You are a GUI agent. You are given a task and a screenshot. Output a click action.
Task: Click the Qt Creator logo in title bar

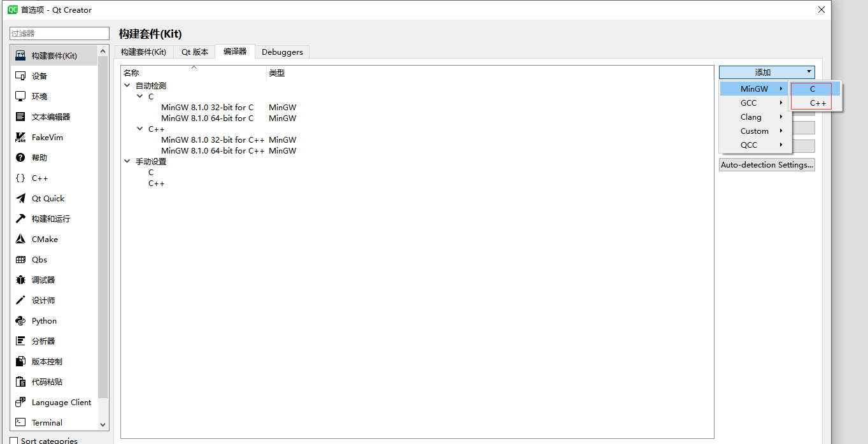(13, 10)
